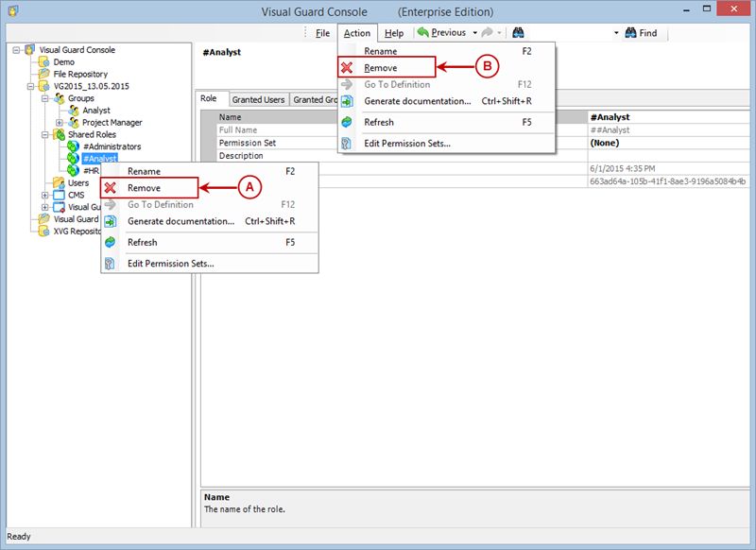This screenshot has width=756, height=550.
Task: Click the #HR role globe icon
Action: click(73, 170)
